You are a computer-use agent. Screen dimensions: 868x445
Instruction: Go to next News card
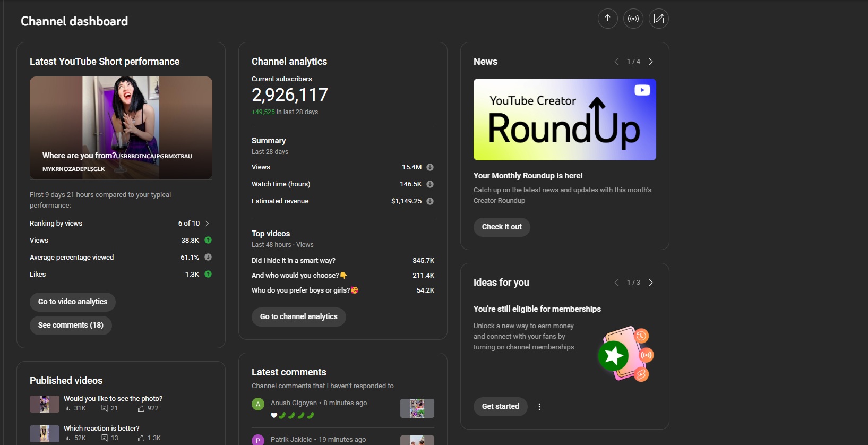[x=651, y=62]
